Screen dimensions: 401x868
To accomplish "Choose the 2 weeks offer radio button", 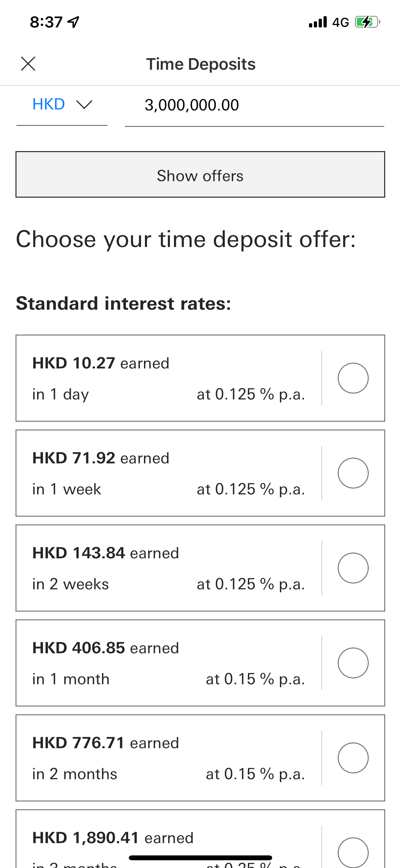I will coord(353,568).
